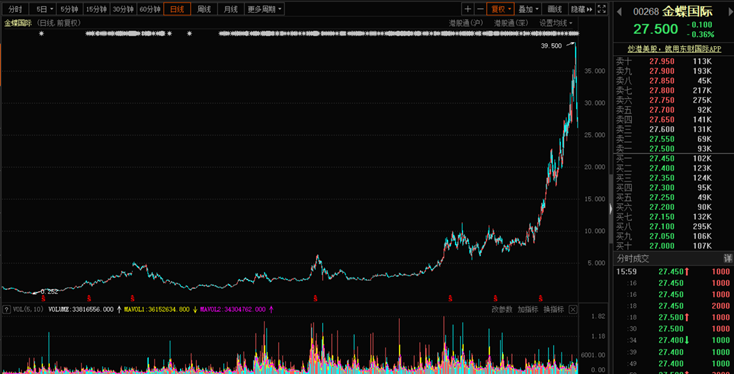Zoom out the chart with minus icon
734x374 pixels.
click(480, 9)
